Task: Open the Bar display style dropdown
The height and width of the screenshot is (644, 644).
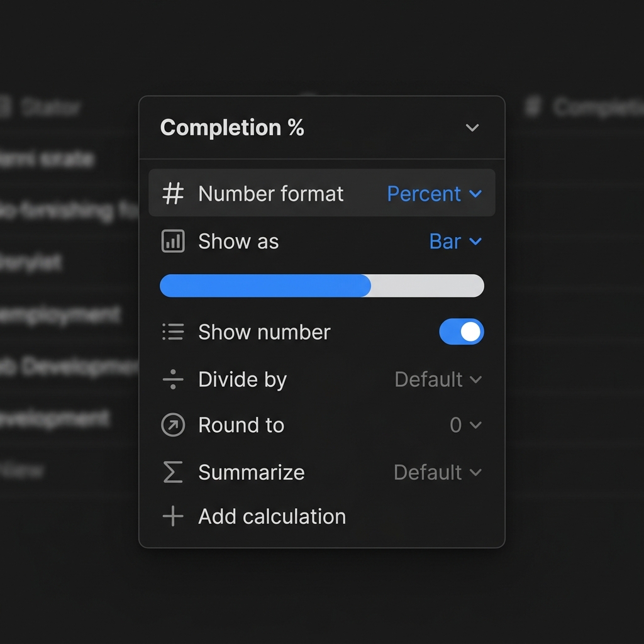Action: click(x=455, y=241)
